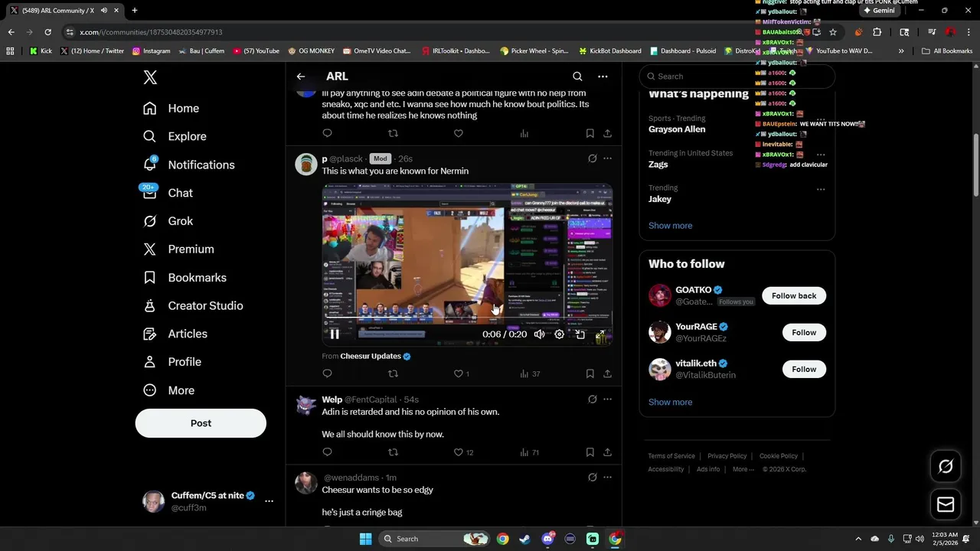This screenshot has width=980, height=551.
Task: Open Profile in the left sidebar
Action: (172, 362)
